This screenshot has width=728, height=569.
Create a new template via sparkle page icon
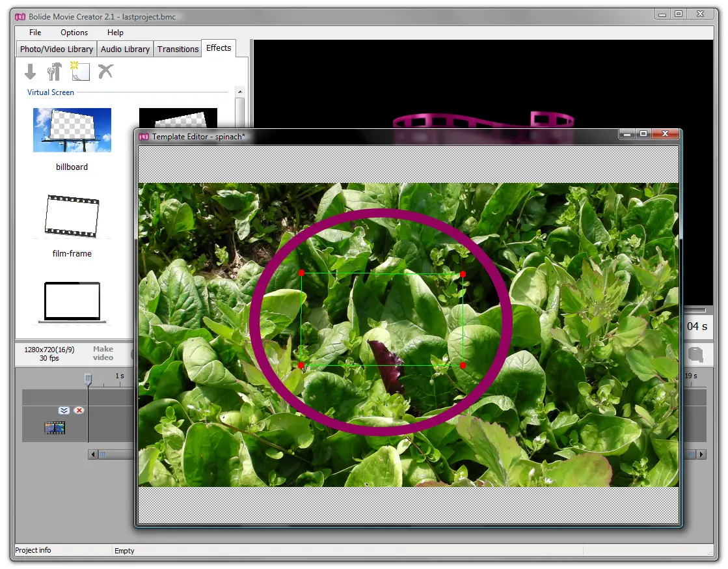[79, 72]
